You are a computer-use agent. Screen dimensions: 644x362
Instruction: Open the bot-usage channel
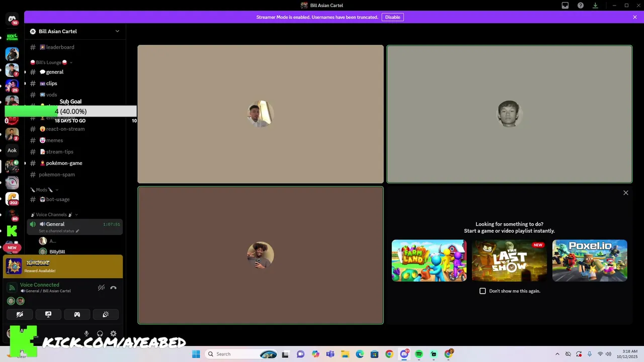[x=75, y=199]
